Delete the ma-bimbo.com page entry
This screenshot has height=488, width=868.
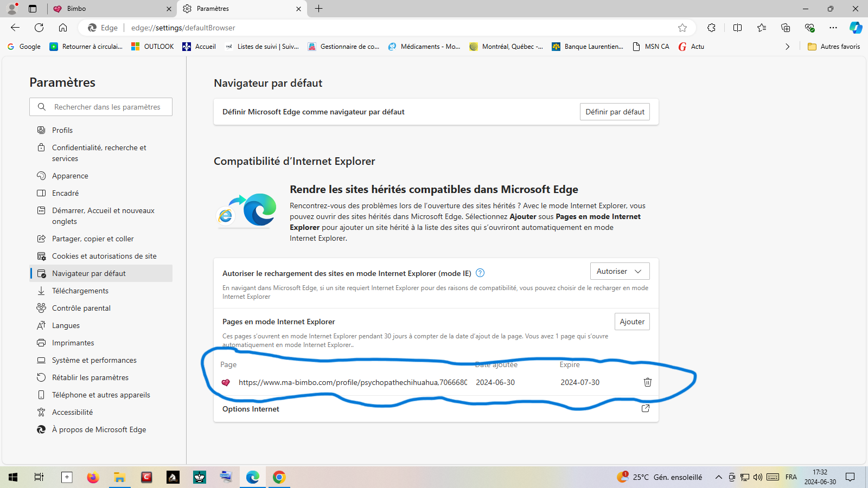647,382
